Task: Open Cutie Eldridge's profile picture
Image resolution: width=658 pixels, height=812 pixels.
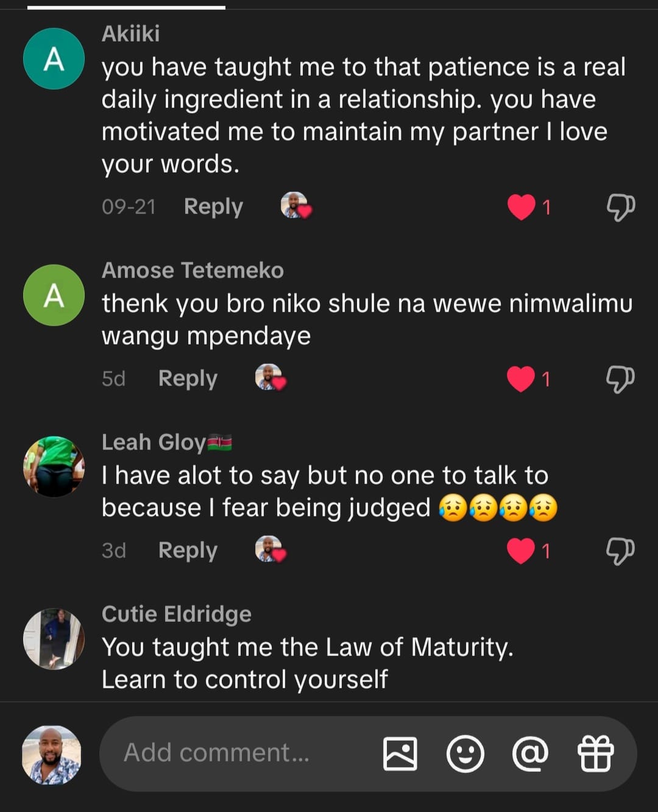Action: coord(54,639)
